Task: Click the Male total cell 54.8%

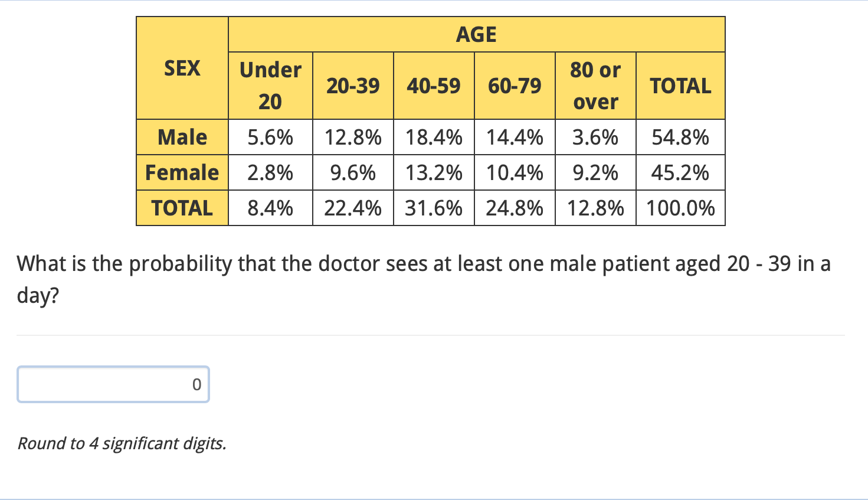Action: click(680, 137)
